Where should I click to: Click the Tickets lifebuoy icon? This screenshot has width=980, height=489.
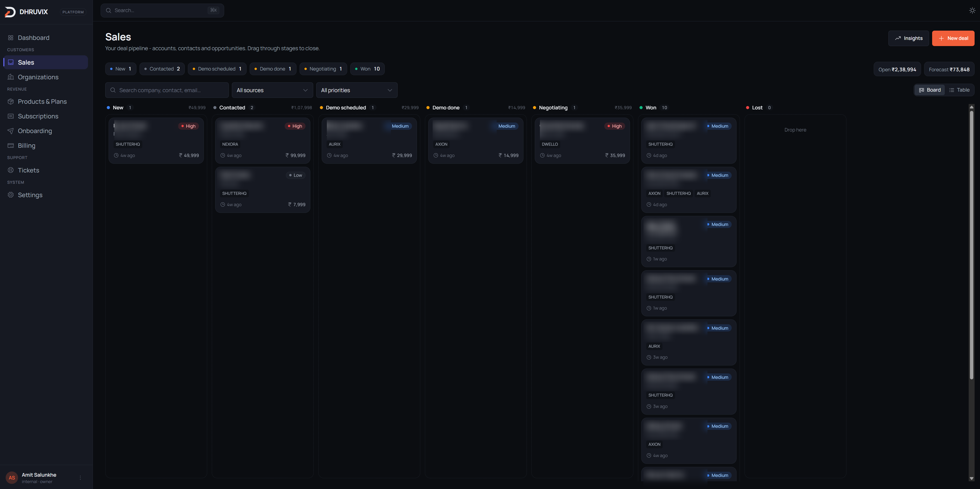click(11, 170)
